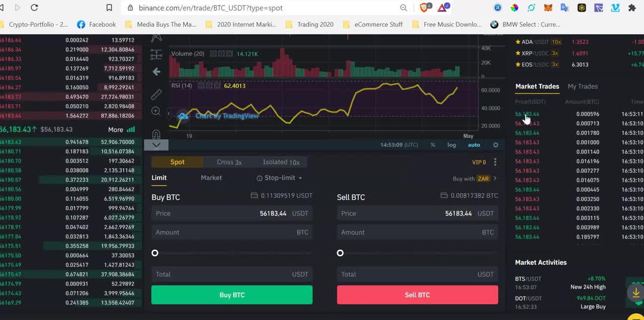Toggle log scale on chart
Screen dimensions: 644x320
coord(452,145)
